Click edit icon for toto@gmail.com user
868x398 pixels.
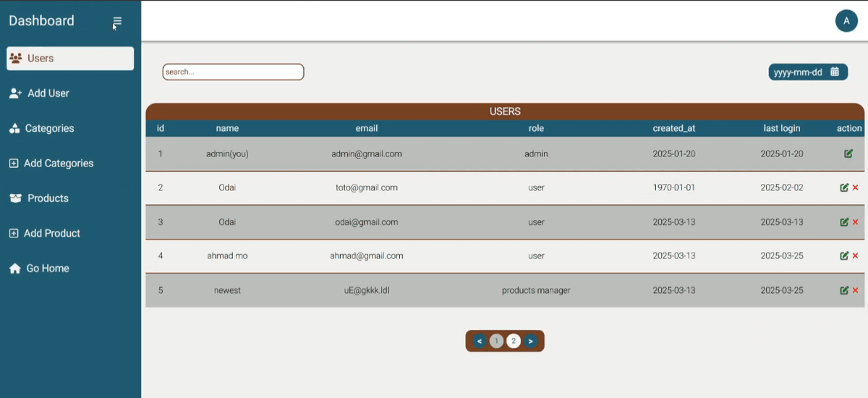(844, 187)
